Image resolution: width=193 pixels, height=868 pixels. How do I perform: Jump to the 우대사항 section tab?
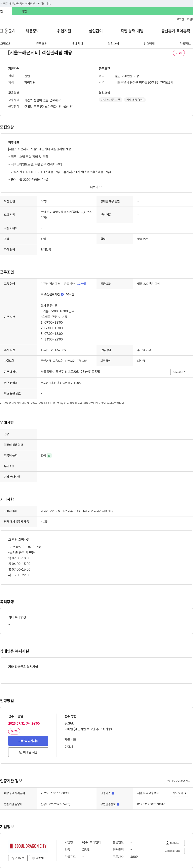click(x=77, y=44)
